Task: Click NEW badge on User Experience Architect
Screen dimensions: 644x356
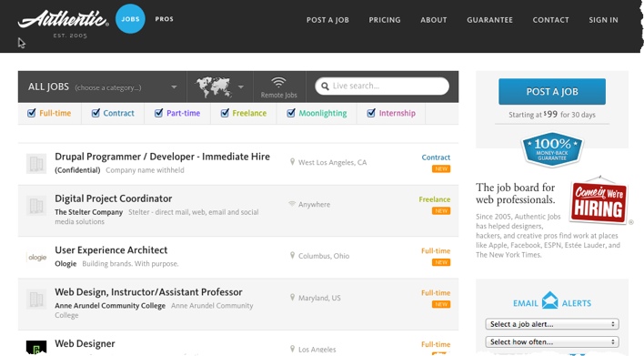Action: tap(441, 262)
